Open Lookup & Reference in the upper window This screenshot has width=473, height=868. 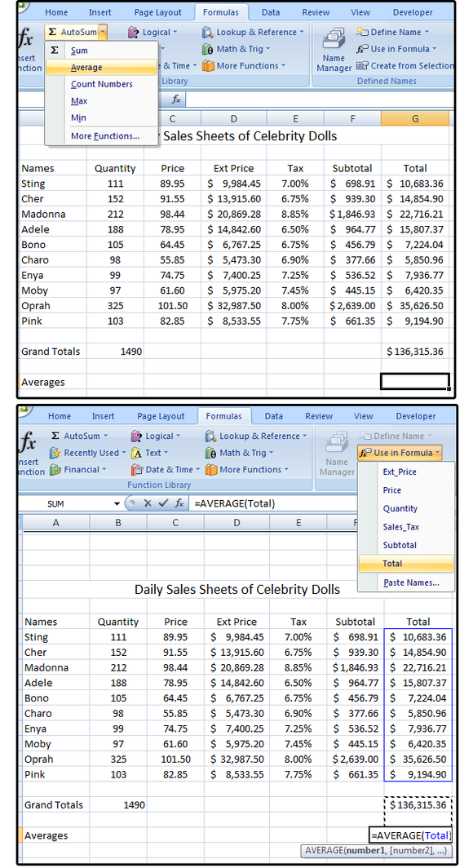[253, 32]
